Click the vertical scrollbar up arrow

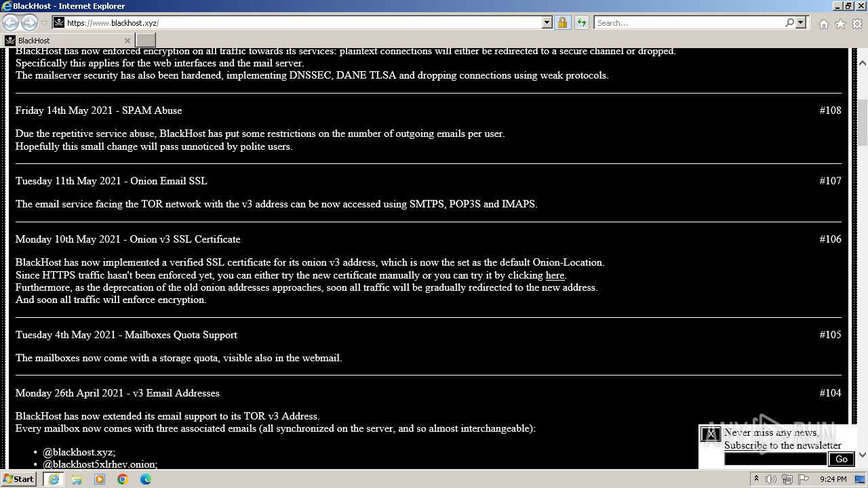click(x=862, y=63)
